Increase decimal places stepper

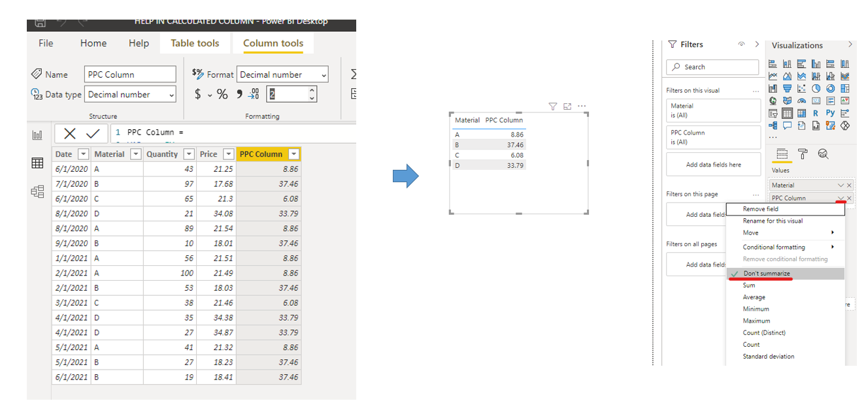(x=312, y=90)
